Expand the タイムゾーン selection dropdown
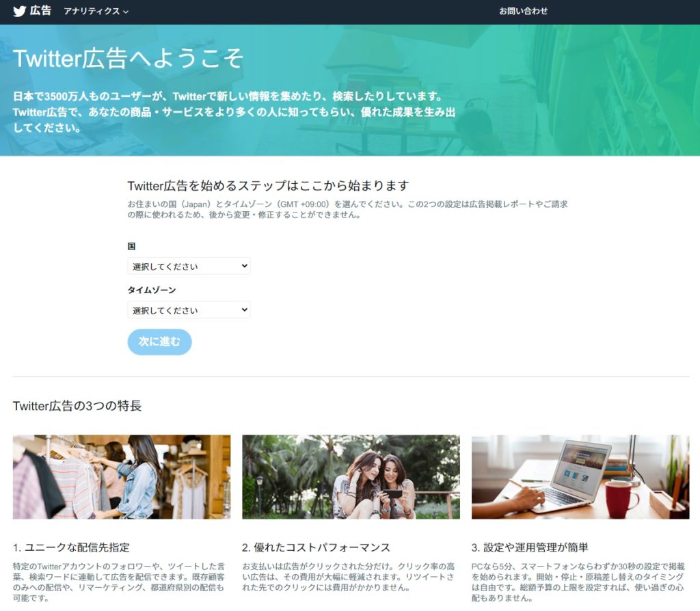Image resolution: width=700 pixels, height=611 pixels. [189, 310]
